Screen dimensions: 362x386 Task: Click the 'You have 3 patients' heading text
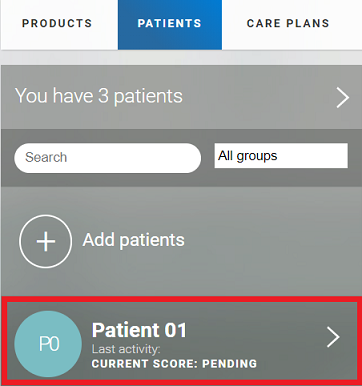[99, 96]
